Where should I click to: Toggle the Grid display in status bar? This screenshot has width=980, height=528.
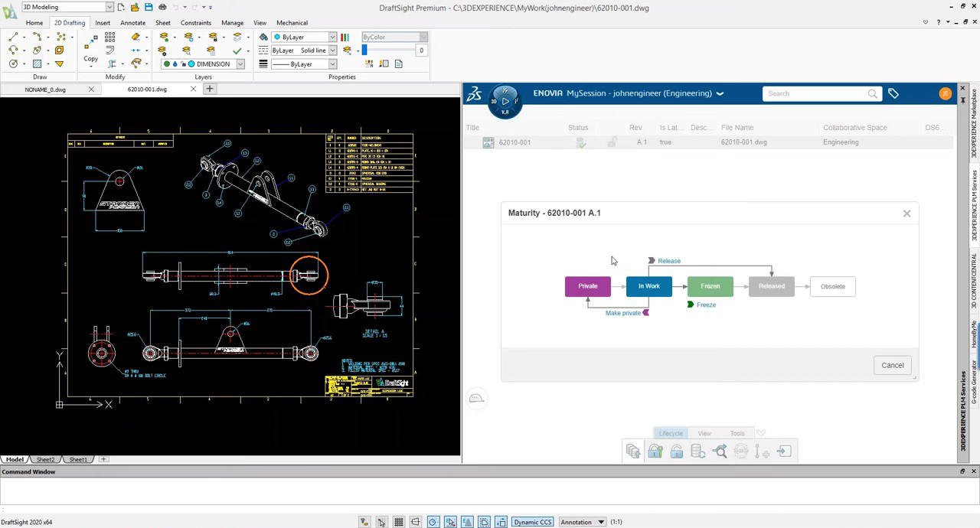click(x=398, y=522)
